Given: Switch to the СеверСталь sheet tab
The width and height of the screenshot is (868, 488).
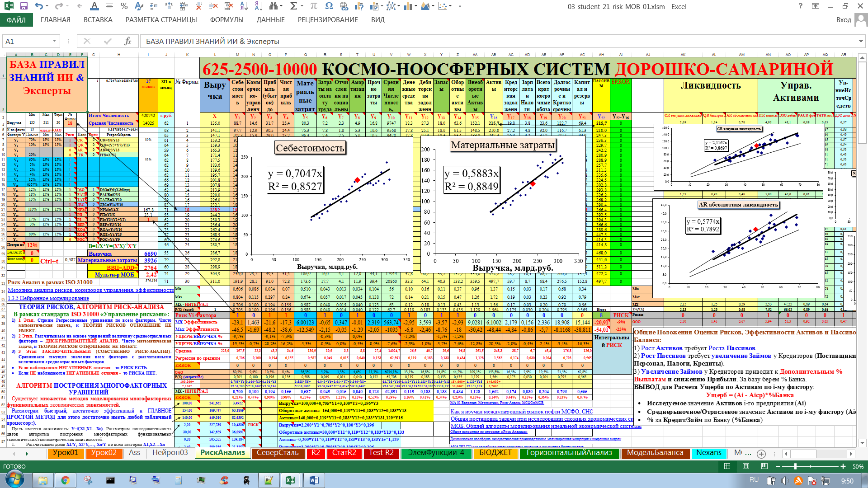Looking at the screenshot, I should click(x=278, y=453).
